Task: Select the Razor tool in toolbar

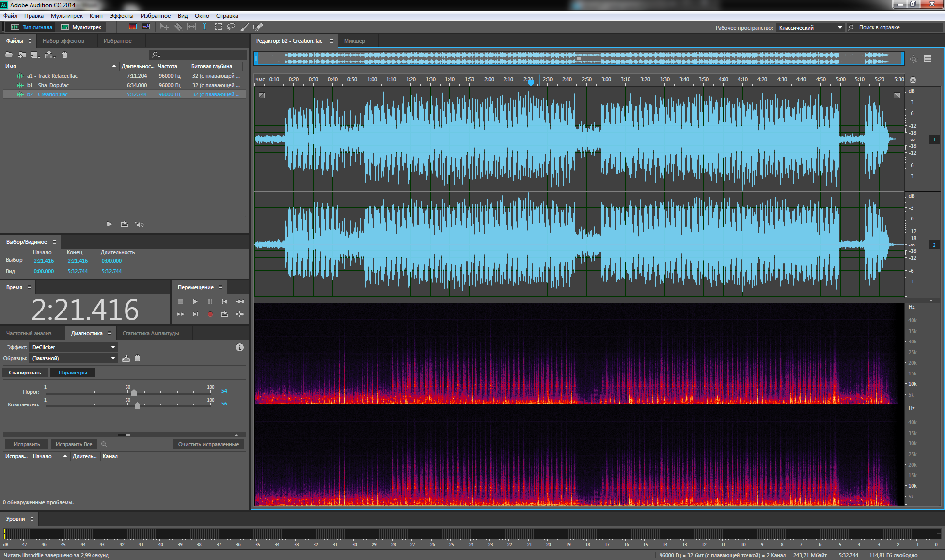Action: pyautogui.click(x=178, y=27)
